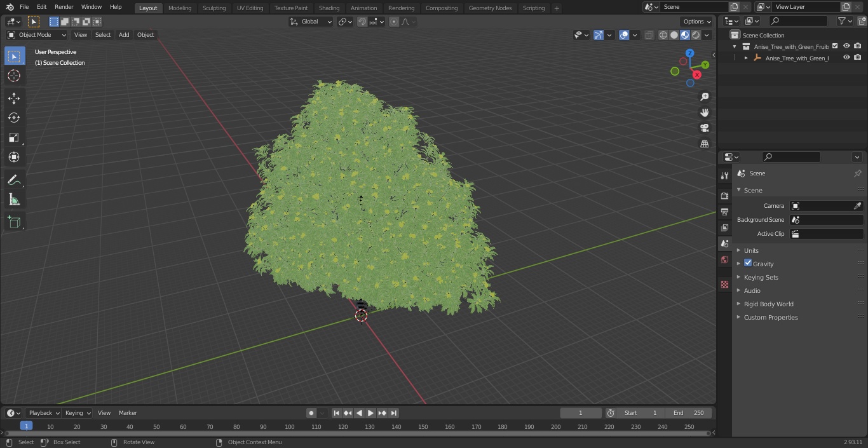Select the Annotate pencil tool
868x448 pixels.
tap(14, 180)
